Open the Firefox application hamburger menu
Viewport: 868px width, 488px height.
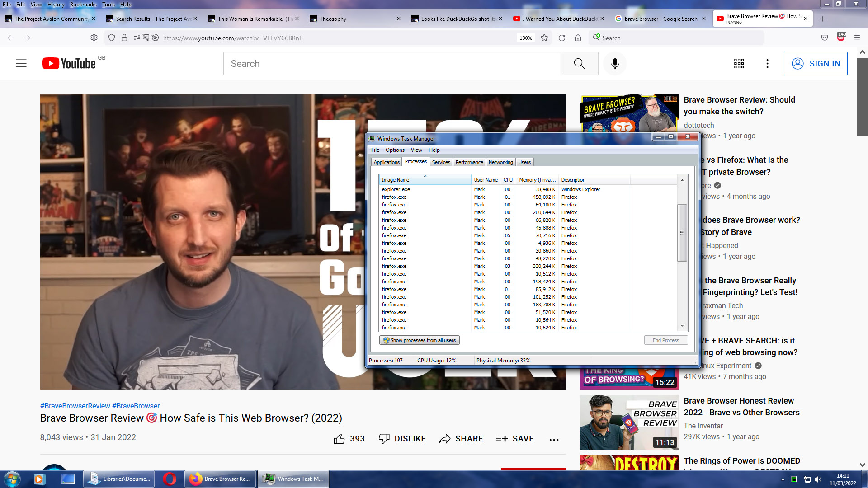(x=857, y=38)
